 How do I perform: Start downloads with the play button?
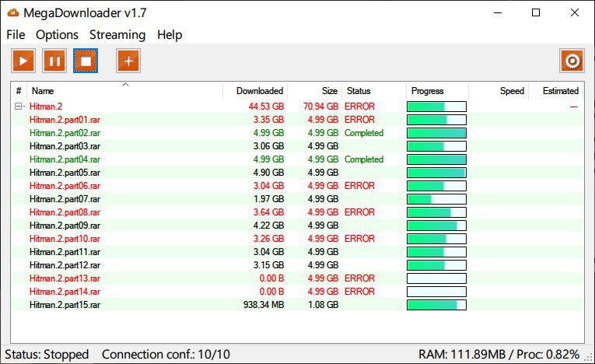point(23,61)
